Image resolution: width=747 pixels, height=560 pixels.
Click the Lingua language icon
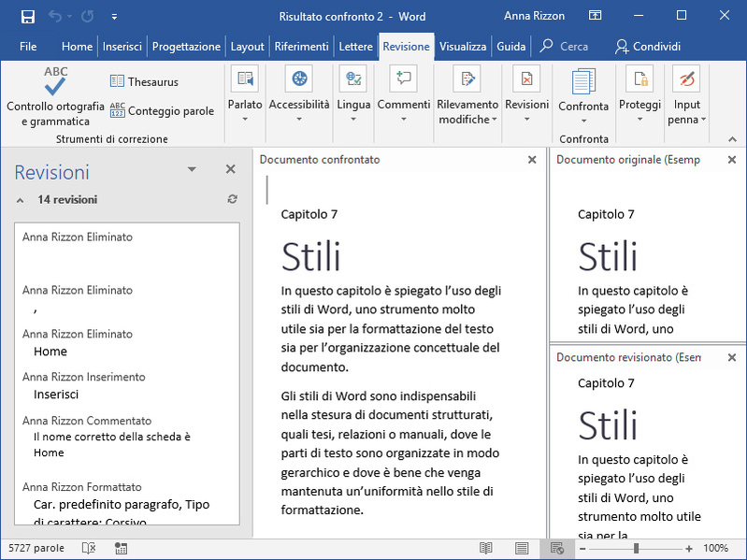coord(353,79)
